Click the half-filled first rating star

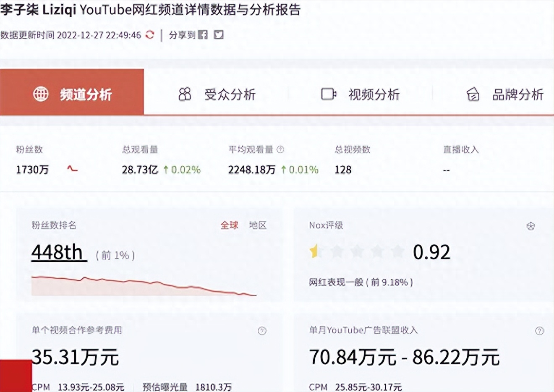[x=315, y=251]
